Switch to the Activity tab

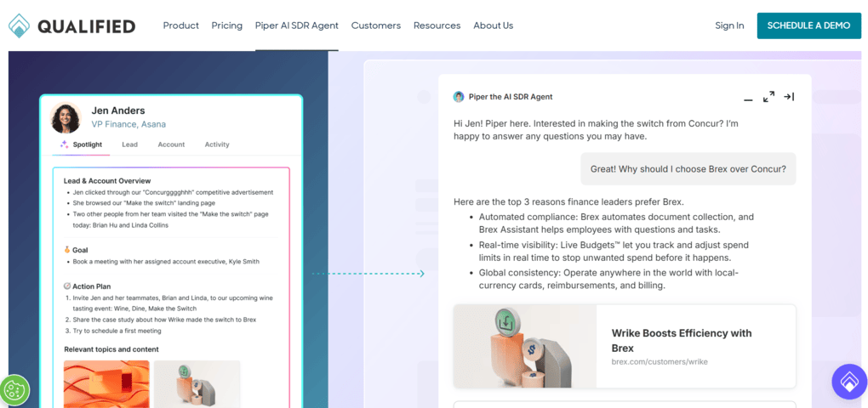pos(216,144)
